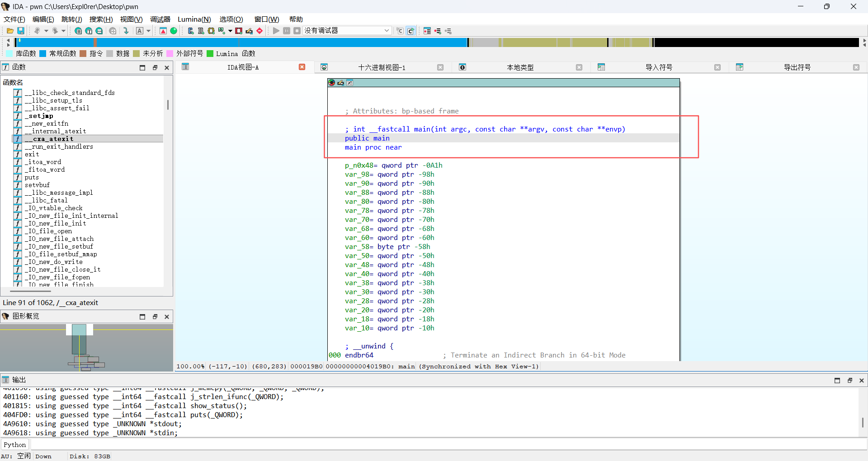
Task: Switch to the 十六进制视图-1 tab
Action: point(382,67)
